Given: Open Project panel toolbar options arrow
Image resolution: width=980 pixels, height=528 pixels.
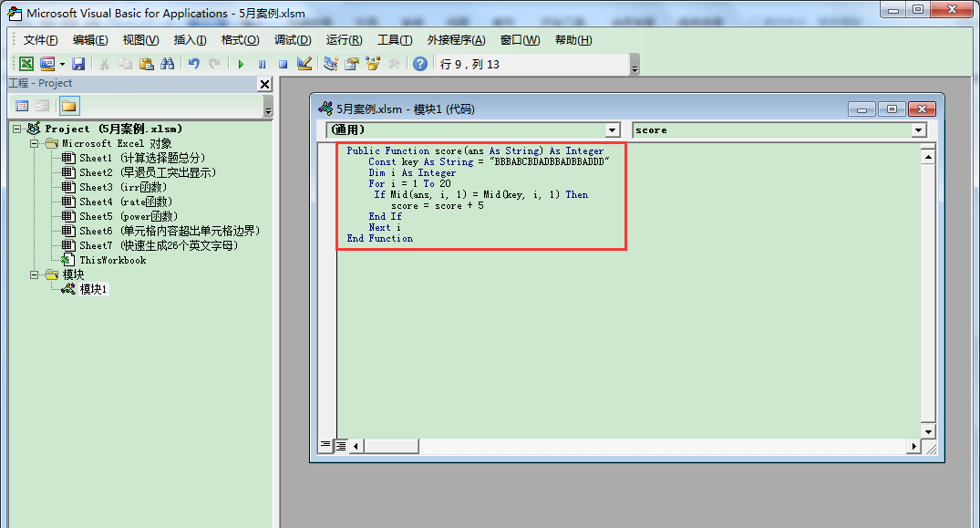Looking at the screenshot, I should click(268, 106).
